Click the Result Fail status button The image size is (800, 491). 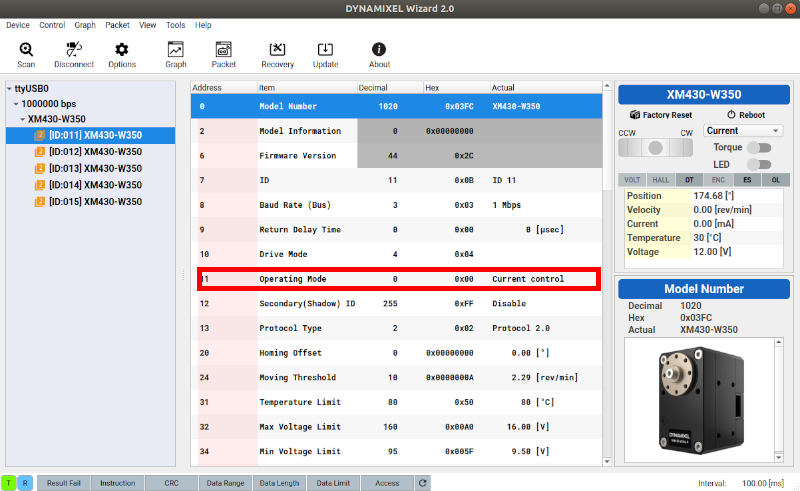point(64,483)
